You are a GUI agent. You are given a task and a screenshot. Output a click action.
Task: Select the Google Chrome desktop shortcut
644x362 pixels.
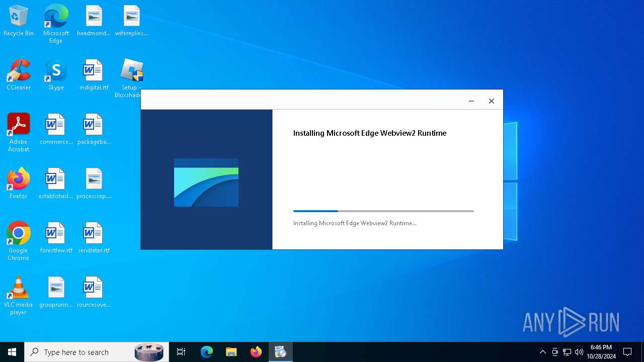pos(19,241)
